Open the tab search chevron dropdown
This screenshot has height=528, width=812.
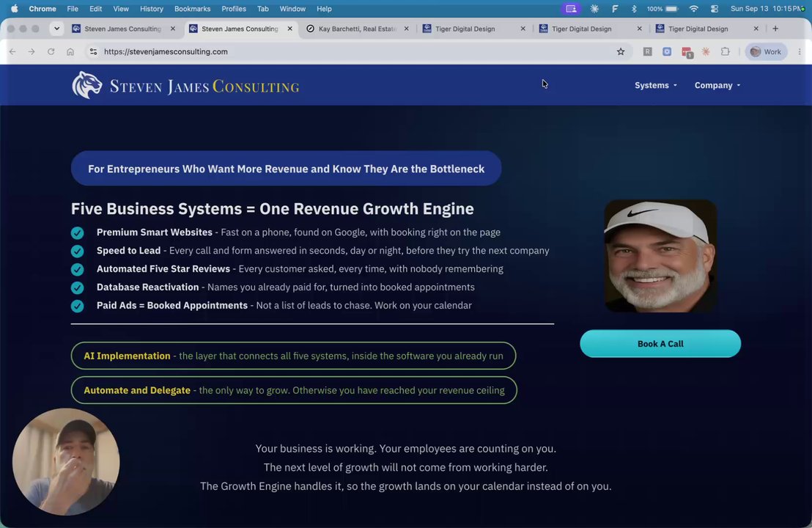pos(56,29)
